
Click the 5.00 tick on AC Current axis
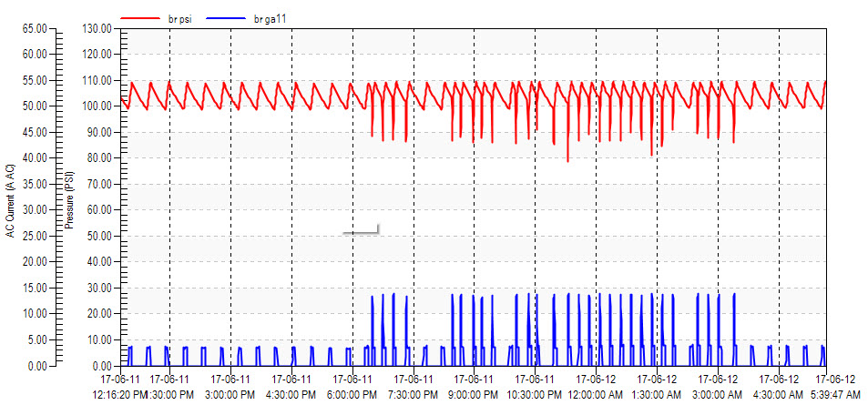36,340
